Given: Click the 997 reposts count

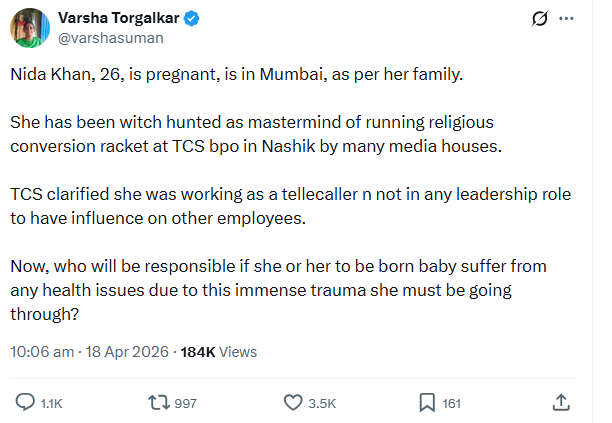Looking at the screenshot, I should point(184,403).
